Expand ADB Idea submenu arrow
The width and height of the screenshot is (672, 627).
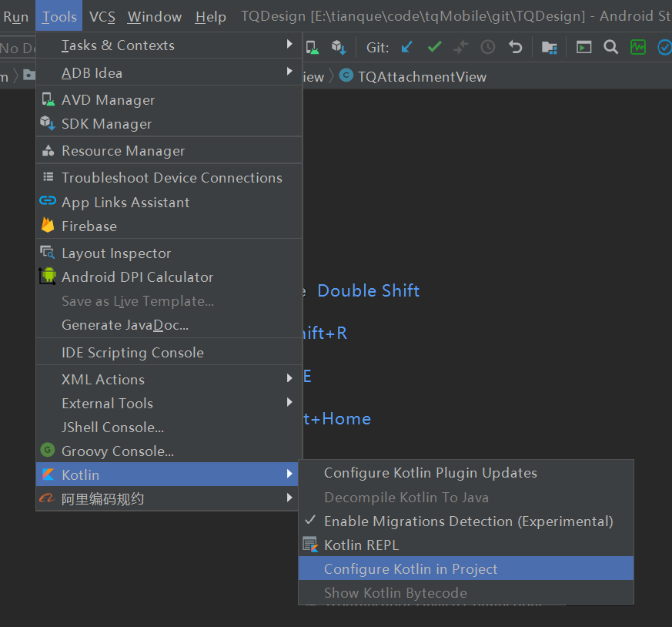point(289,71)
